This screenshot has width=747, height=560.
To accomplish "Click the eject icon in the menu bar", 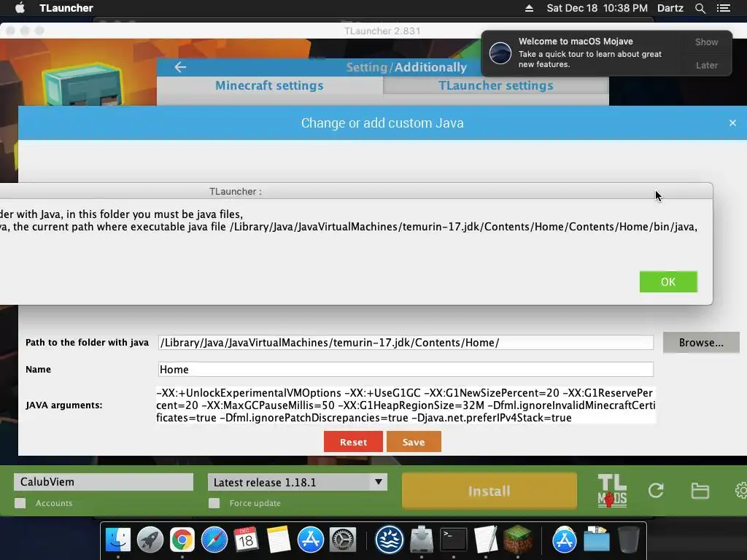I will [x=529, y=8].
